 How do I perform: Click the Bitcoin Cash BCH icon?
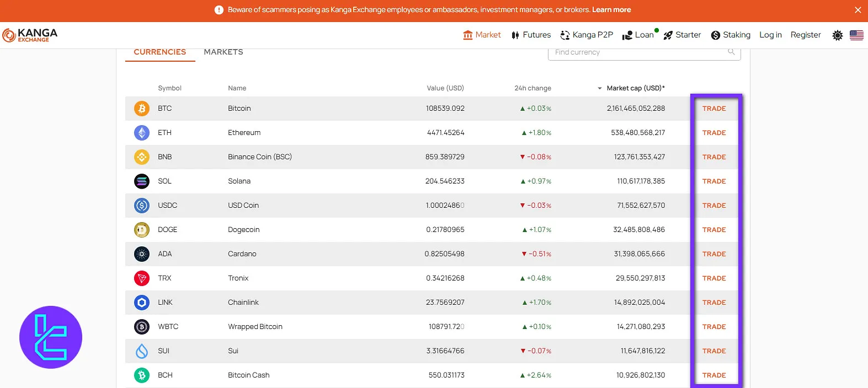(142, 375)
